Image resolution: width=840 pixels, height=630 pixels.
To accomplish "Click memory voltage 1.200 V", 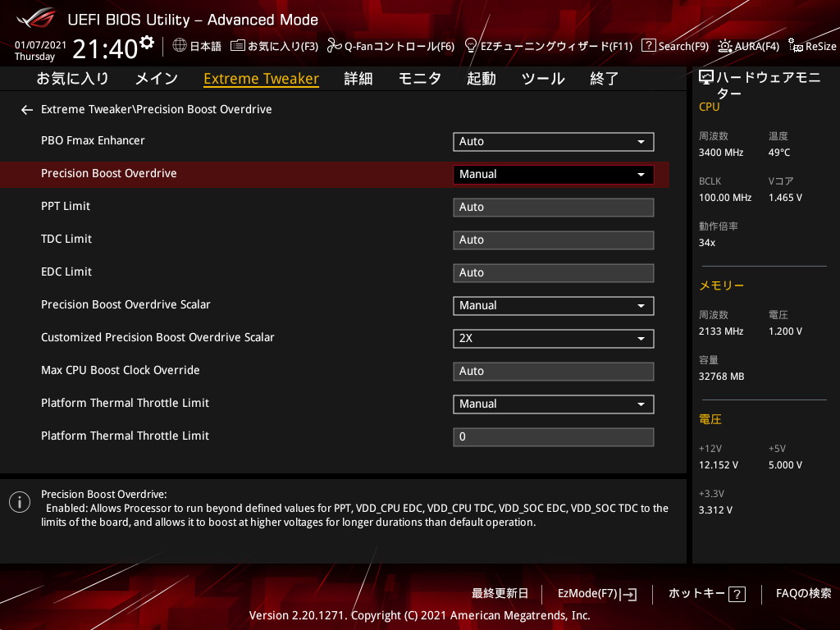I will click(x=785, y=331).
